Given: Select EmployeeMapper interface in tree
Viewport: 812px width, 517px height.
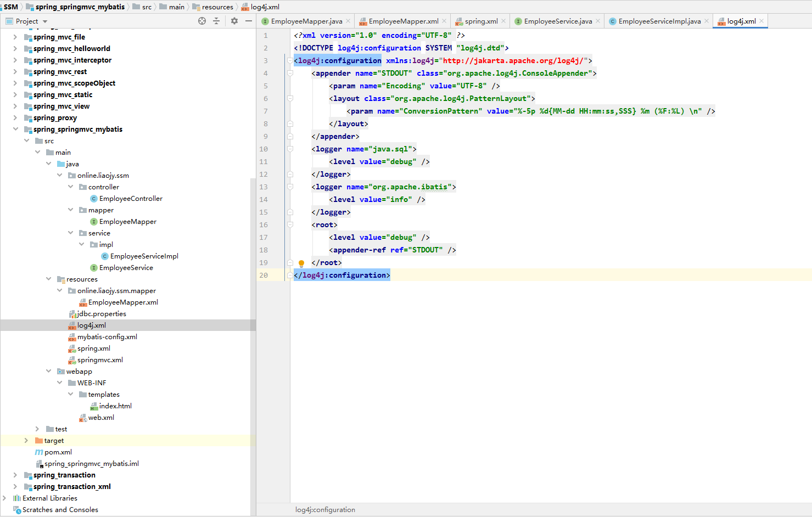Looking at the screenshot, I should point(128,222).
